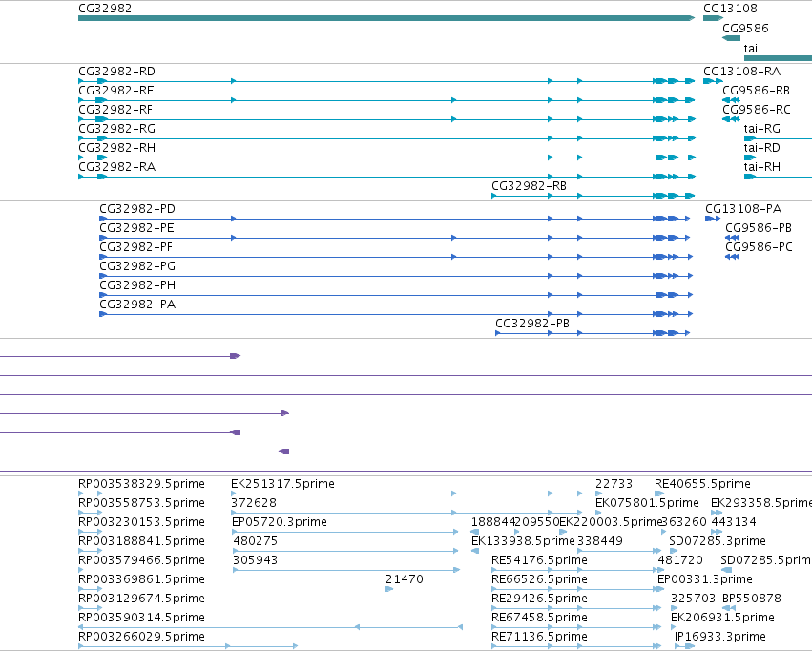Click feature 481720
The image size is (812, 651).
click(661, 570)
